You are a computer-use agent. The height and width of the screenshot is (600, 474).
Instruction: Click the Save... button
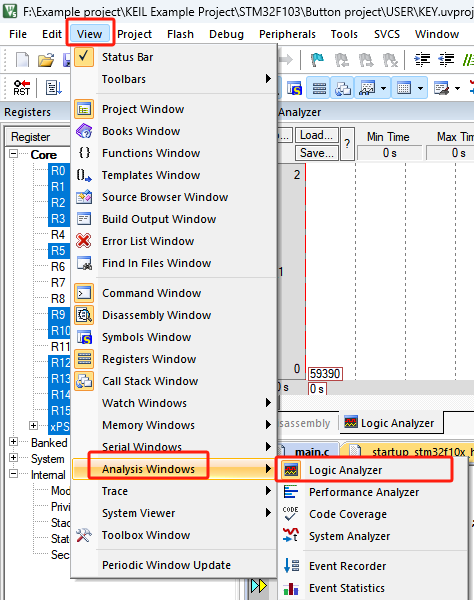(x=316, y=153)
